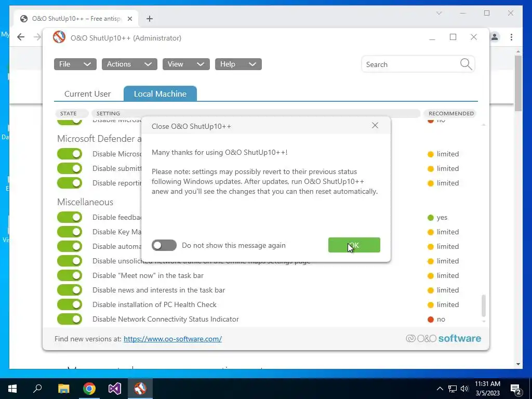Open a new browser tab

point(150,19)
